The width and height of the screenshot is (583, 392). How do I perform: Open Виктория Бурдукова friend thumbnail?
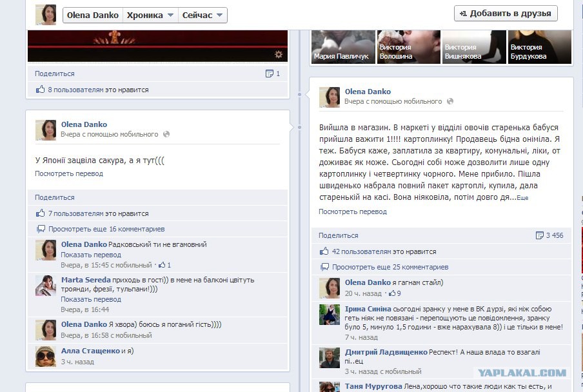540,47
